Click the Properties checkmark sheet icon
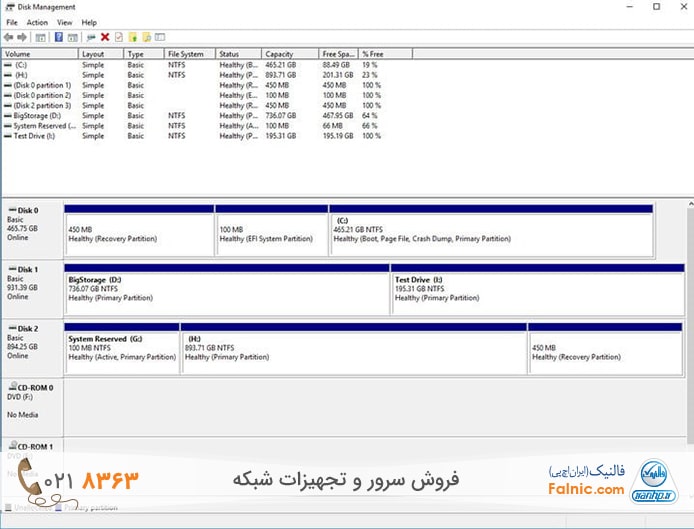Viewport: 694px width, 529px height. (118, 37)
